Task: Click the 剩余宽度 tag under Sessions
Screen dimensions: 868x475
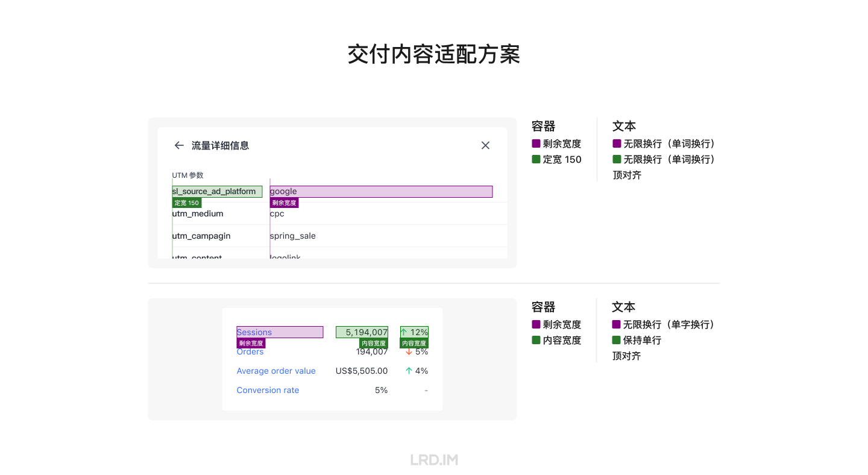Action: [x=251, y=343]
